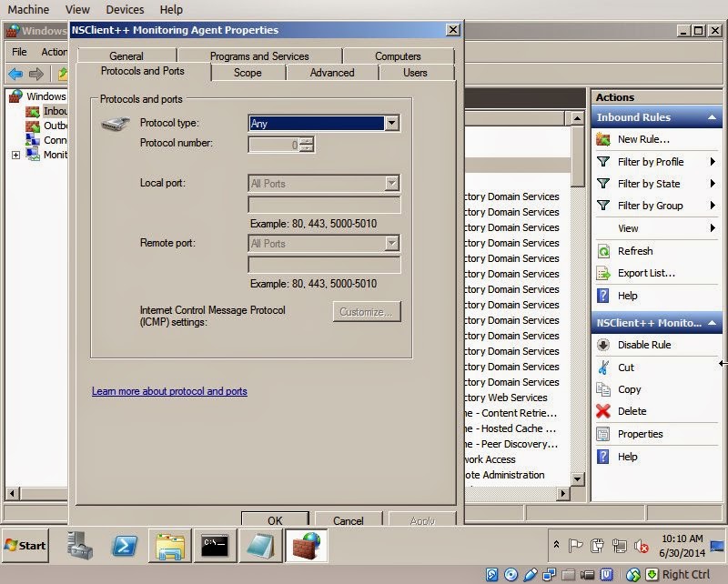
Task: Click the Filter by Profile funnel icon
Action: pyautogui.click(x=602, y=162)
